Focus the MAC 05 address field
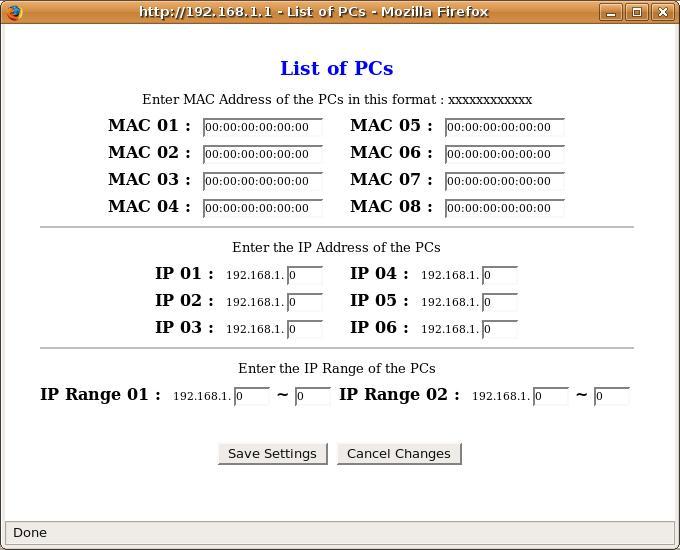The height and width of the screenshot is (550, 680). [x=504, y=127]
